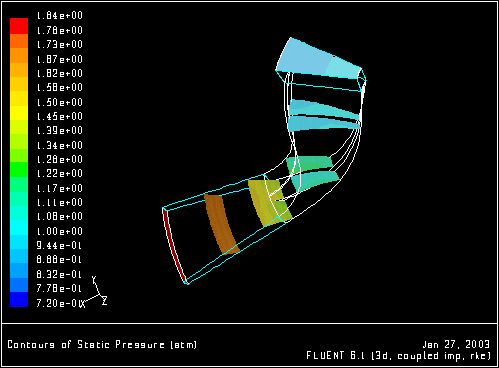Click the legend value 1.34e+00
Image resolution: width=499 pixels, height=368 pixels.
(x=60, y=145)
